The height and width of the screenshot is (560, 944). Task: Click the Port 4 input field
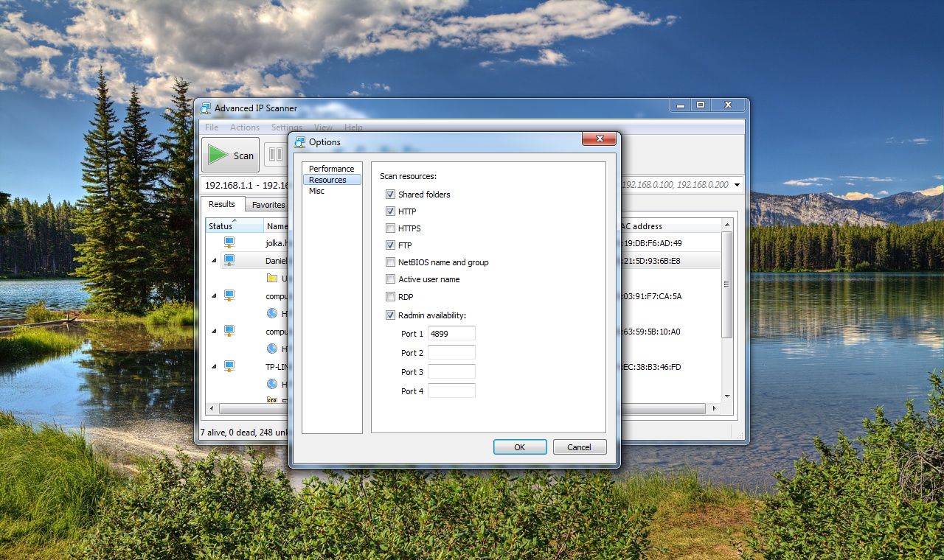click(451, 391)
